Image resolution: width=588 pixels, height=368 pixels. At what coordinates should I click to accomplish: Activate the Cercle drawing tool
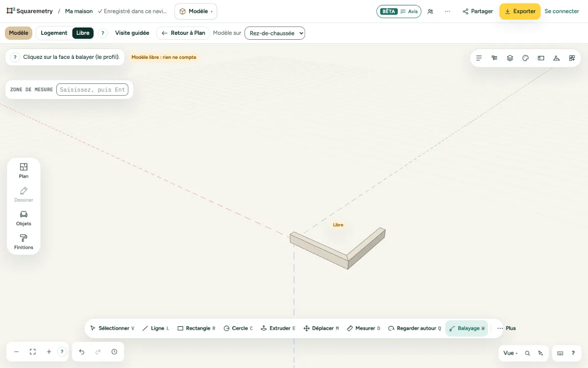click(238, 328)
